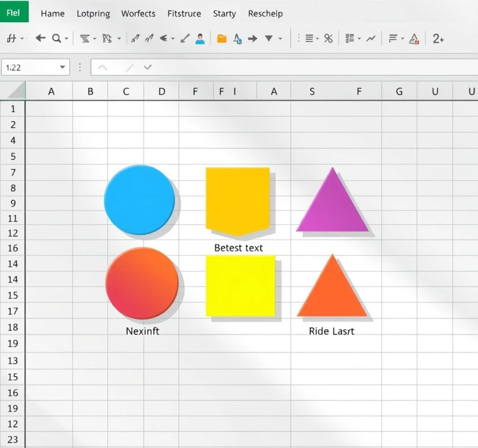Open the Reschelp tab
Screen dimensions: 478x448
tap(265, 14)
